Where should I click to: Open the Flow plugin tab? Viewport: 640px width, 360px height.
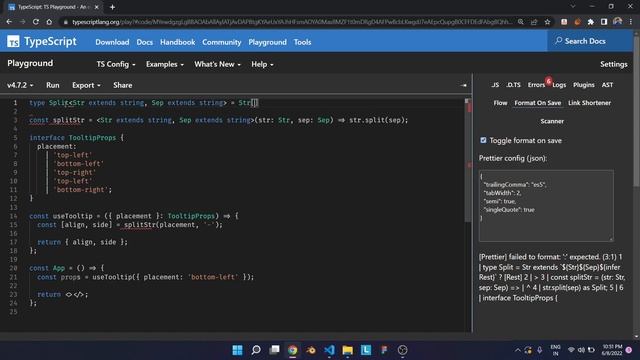click(x=500, y=103)
